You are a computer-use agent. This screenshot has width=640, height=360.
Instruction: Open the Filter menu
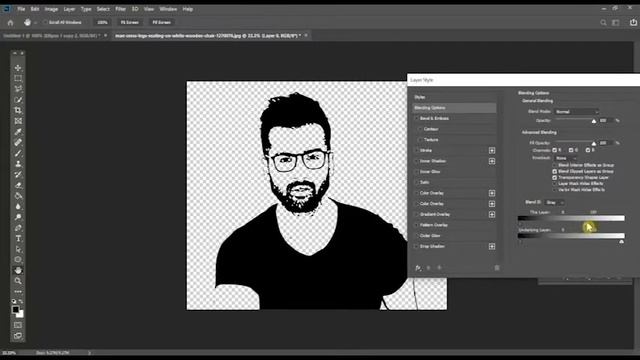[x=120, y=9]
